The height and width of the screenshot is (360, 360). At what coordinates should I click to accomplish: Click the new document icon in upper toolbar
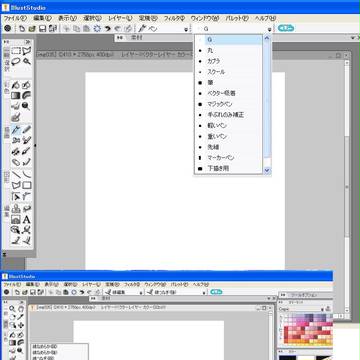22,29
